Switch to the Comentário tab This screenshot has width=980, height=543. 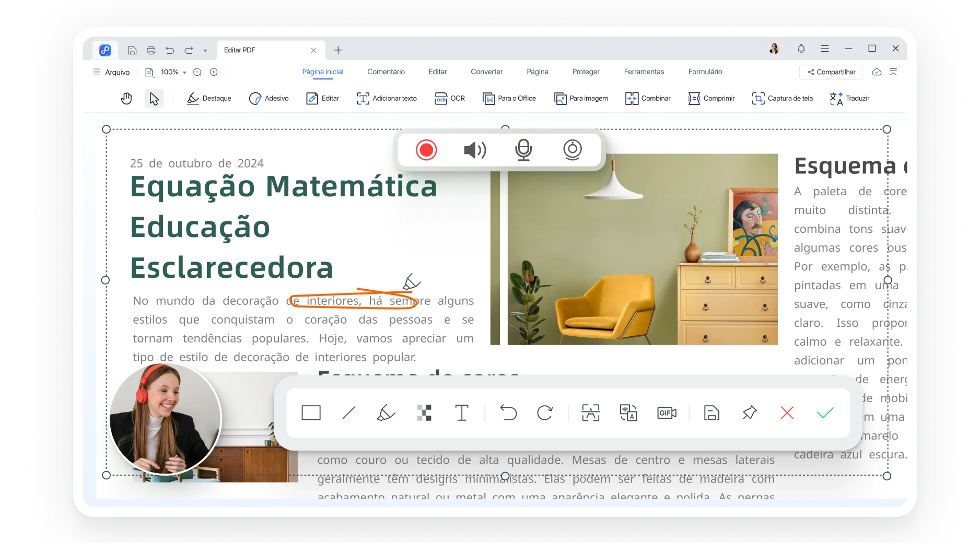pyautogui.click(x=386, y=72)
